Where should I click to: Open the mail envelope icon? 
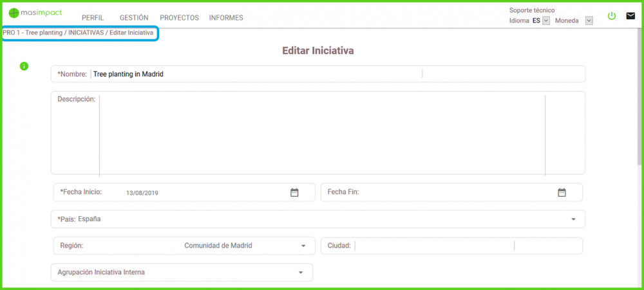click(630, 16)
